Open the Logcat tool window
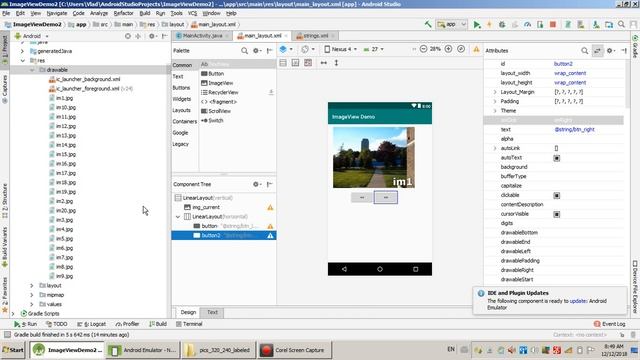Screen dimensions: 640x360 (x=91, y=324)
